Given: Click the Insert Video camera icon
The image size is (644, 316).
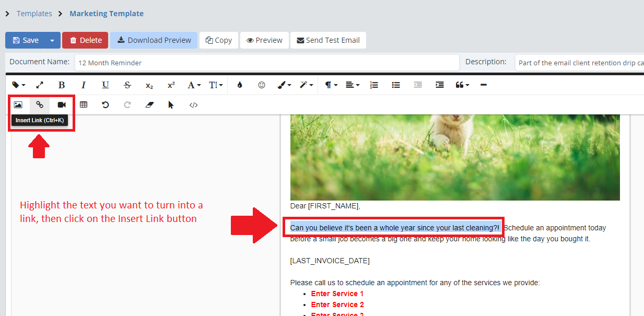Looking at the screenshot, I should pyautogui.click(x=62, y=105).
